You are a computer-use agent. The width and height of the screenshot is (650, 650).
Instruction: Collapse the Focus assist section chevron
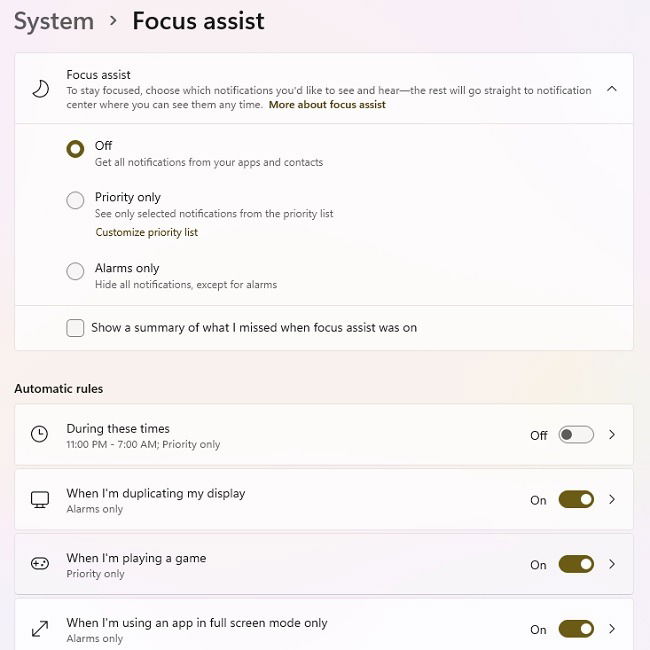click(611, 89)
